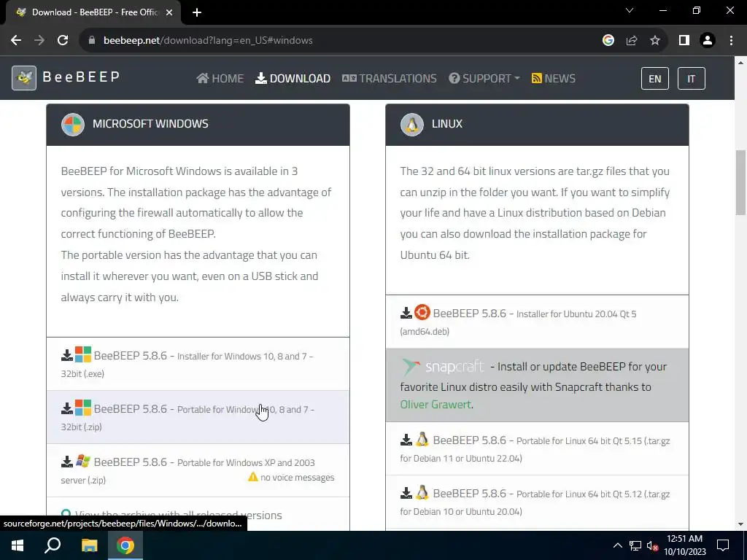Click the Chrome taskbar icon
This screenshot has height=560, width=747.
coord(125,545)
